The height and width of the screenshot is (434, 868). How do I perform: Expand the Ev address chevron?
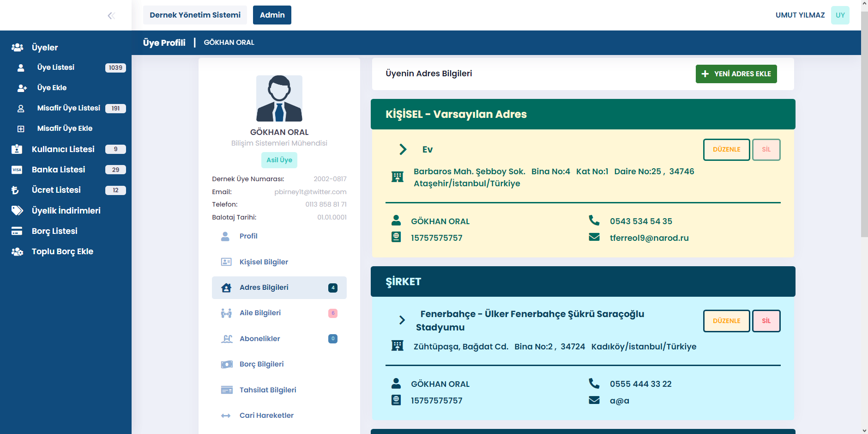click(403, 149)
